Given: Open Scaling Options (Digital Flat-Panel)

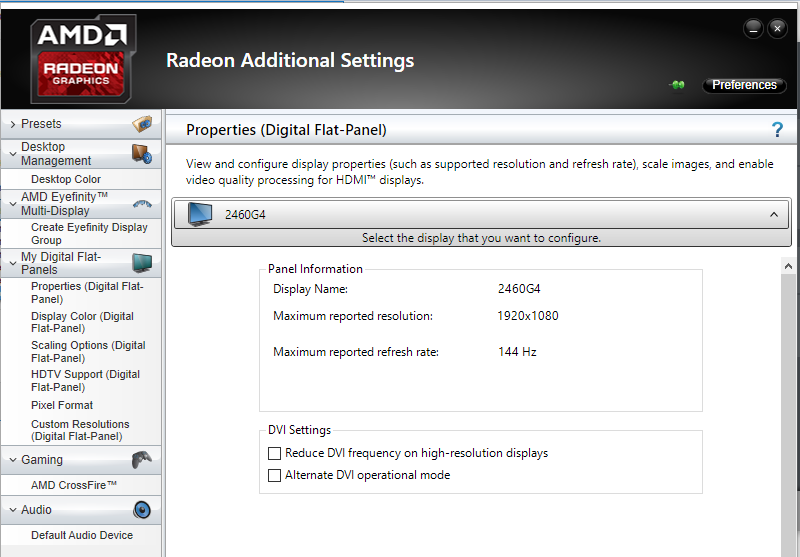Looking at the screenshot, I should pyautogui.click(x=88, y=351).
